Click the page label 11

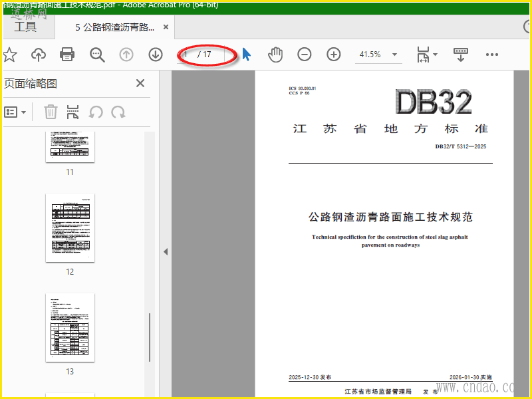coord(70,172)
